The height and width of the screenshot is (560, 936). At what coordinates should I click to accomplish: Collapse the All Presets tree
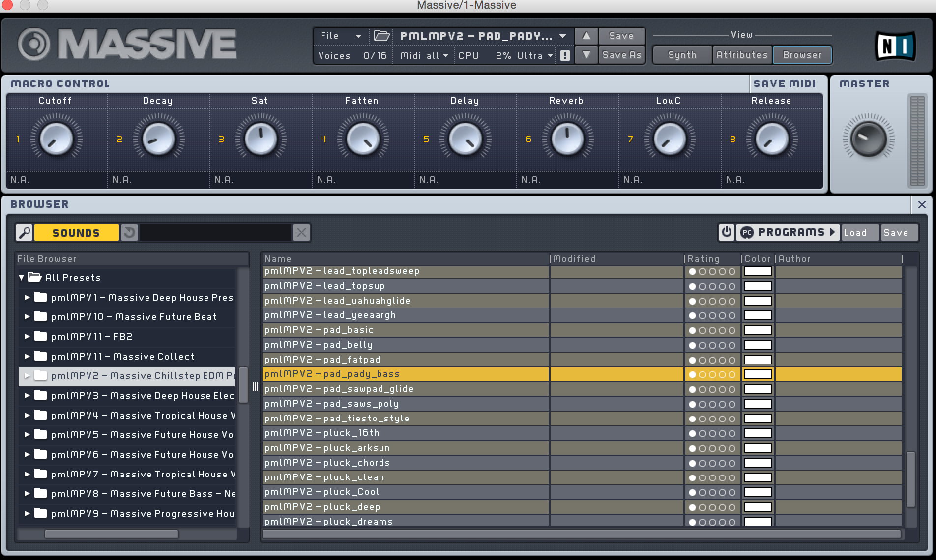click(21, 278)
